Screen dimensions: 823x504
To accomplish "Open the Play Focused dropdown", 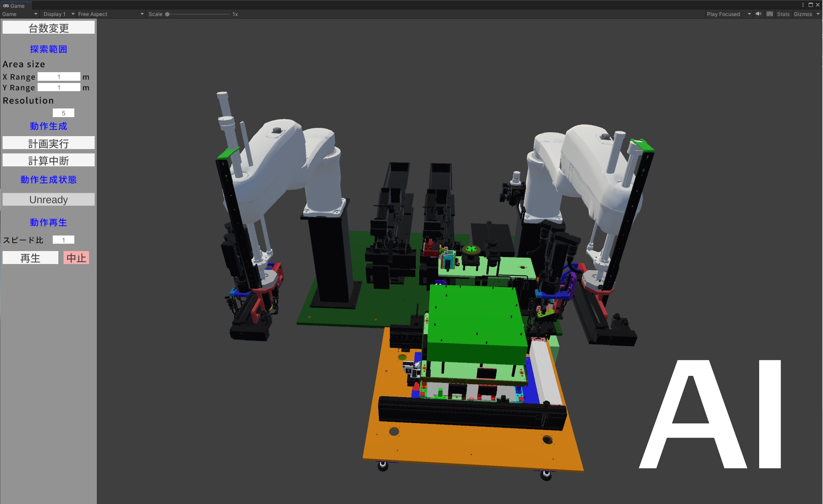I will click(x=728, y=14).
